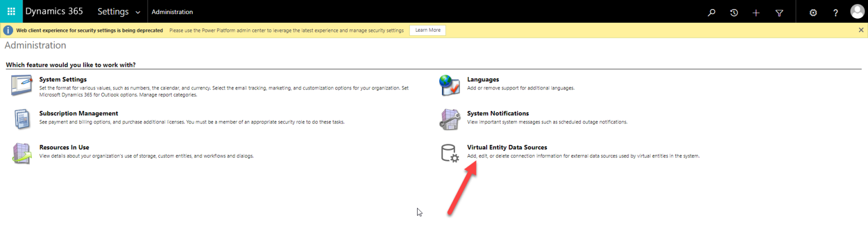The image size is (868, 236).
Task: Click the 'Web client experience' deprecation text
Action: click(89, 30)
